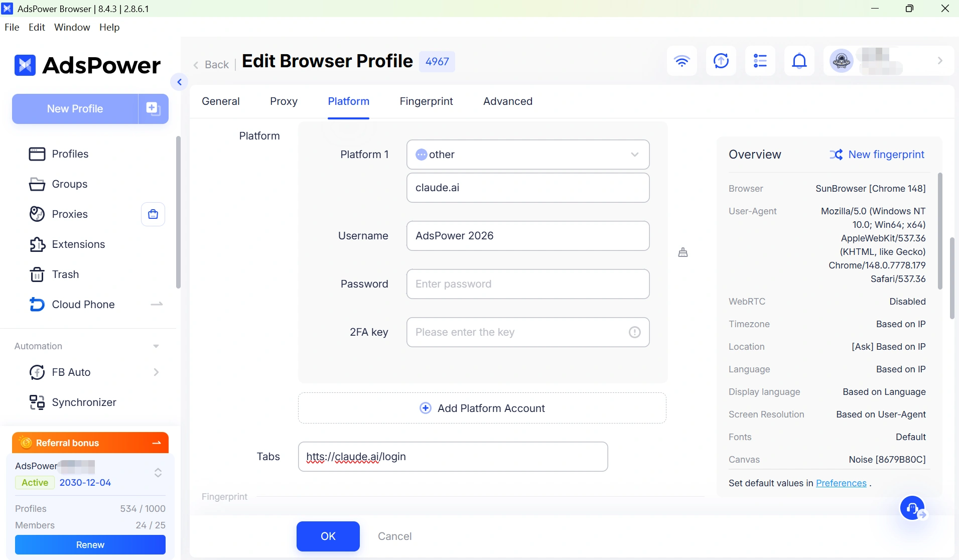Screen dimensions: 959x560
Task: Collapse the sidebar with arrow toggle
Action: click(179, 82)
